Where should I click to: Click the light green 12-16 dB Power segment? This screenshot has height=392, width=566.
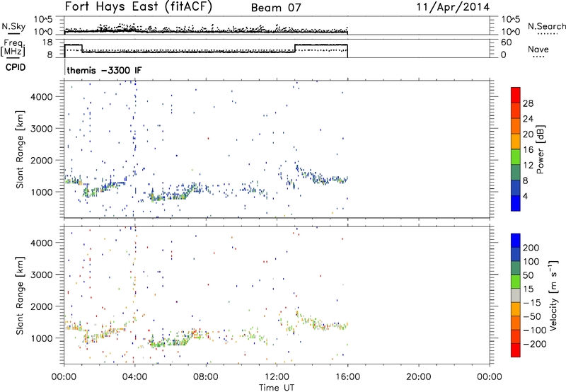pos(516,156)
